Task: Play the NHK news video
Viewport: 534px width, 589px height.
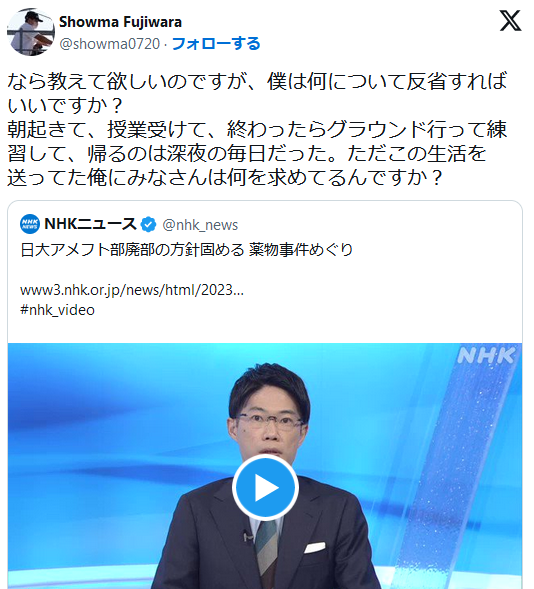Action: pos(265,488)
